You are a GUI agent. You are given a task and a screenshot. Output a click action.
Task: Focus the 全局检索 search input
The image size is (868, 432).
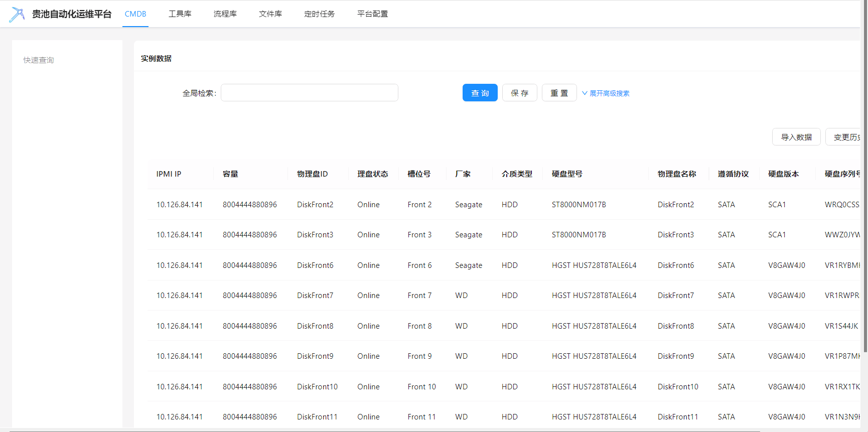(x=310, y=93)
